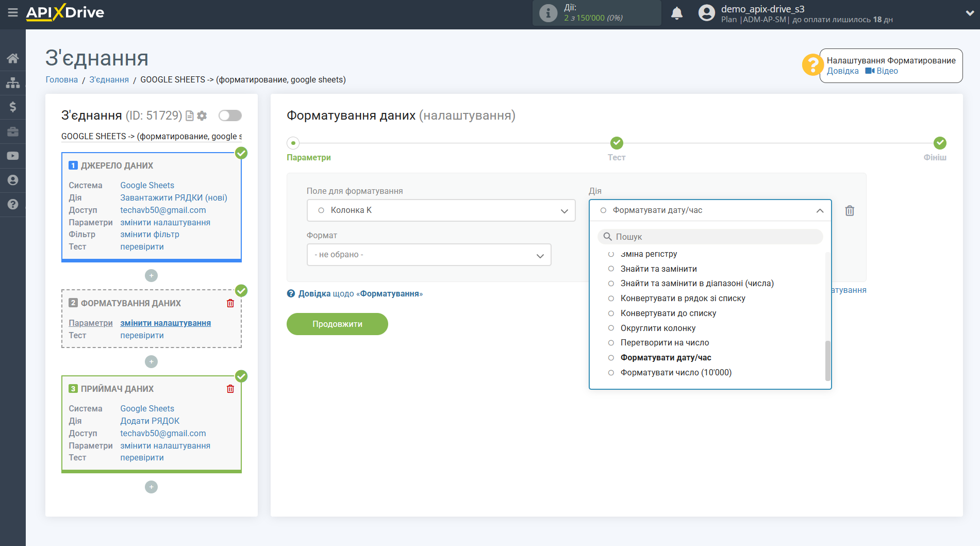Viewport: 980px width, 546px height.
Task: Click the APIXDrive logo
Action: [65, 12]
